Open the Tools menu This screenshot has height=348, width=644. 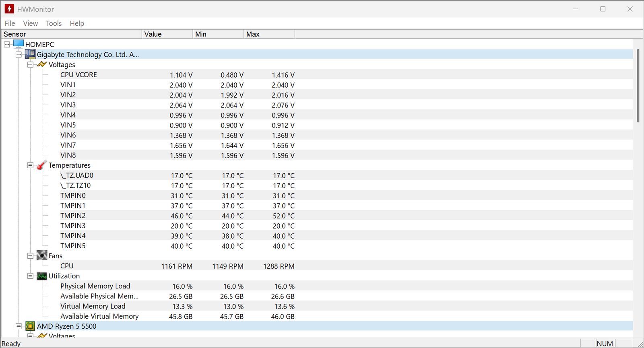(x=54, y=23)
